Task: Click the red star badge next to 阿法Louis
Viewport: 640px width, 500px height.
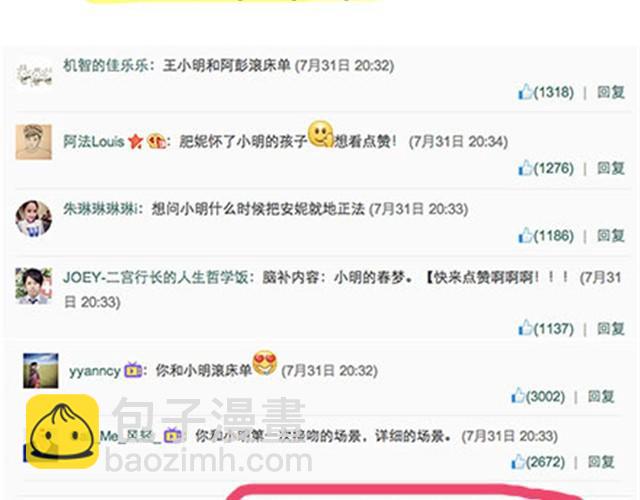Action: 135,142
